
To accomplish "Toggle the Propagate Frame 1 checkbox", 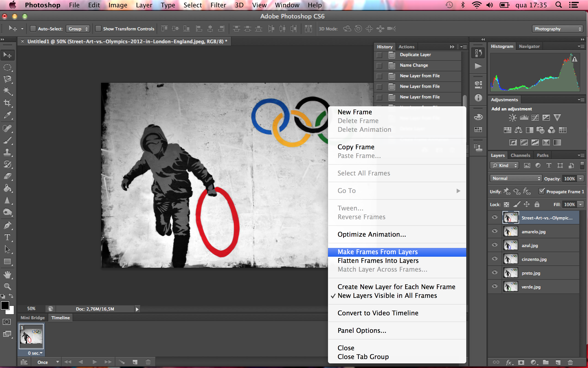I will pos(542,191).
